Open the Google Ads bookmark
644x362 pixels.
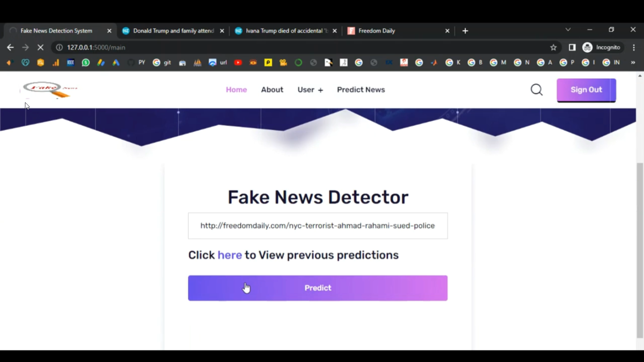click(116, 63)
